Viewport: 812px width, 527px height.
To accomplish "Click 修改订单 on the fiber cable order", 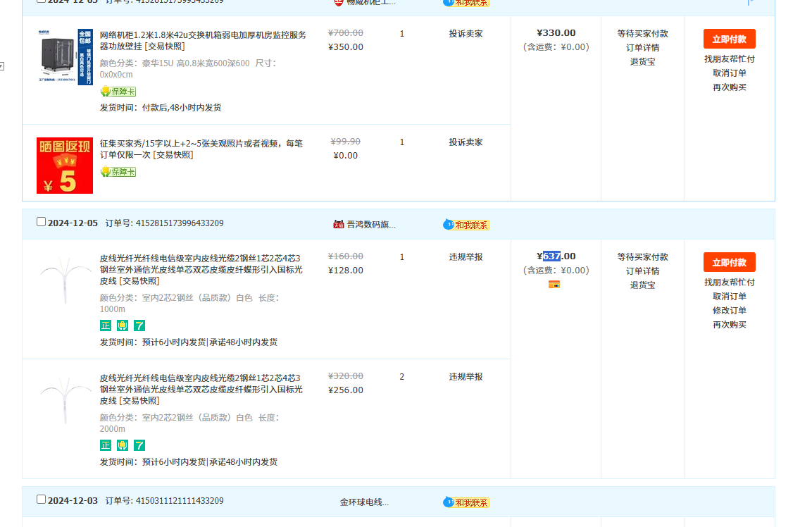I will point(729,311).
